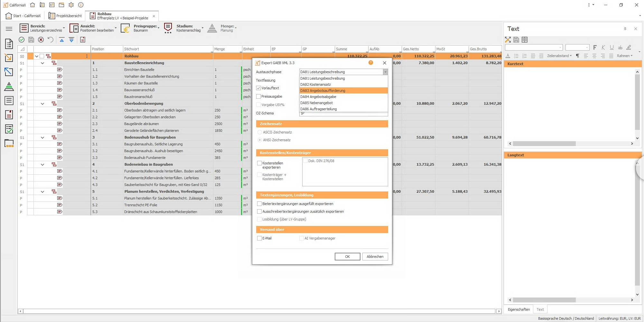
Task: Collapse the Austauschphase dropdown arrow
Action: pyautogui.click(x=385, y=72)
